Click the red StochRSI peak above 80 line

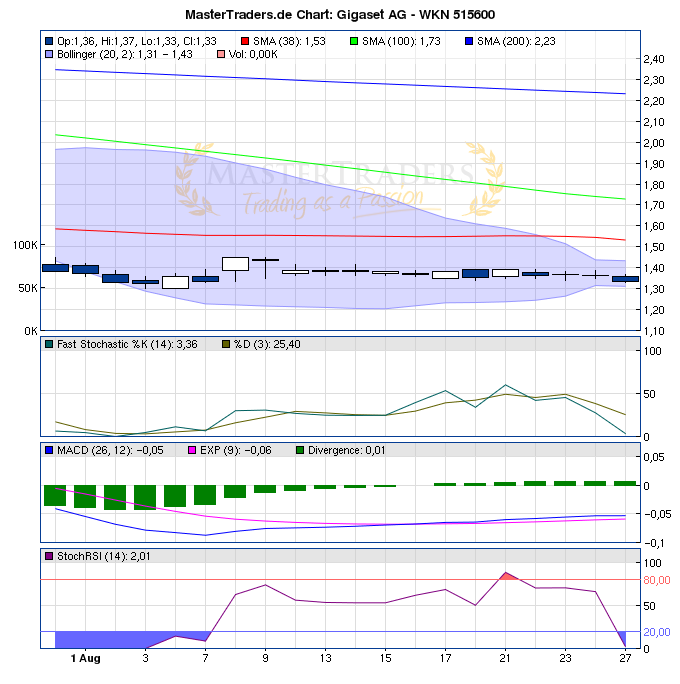(x=507, y=576)
